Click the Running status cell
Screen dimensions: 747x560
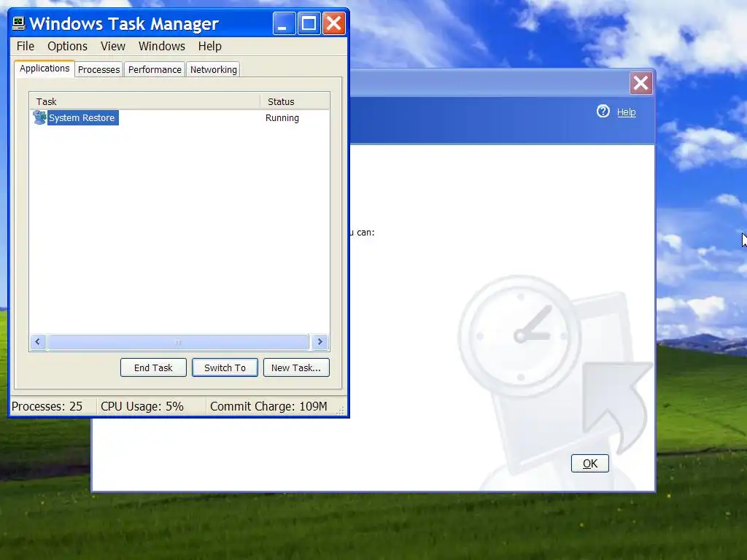[282, 117]
